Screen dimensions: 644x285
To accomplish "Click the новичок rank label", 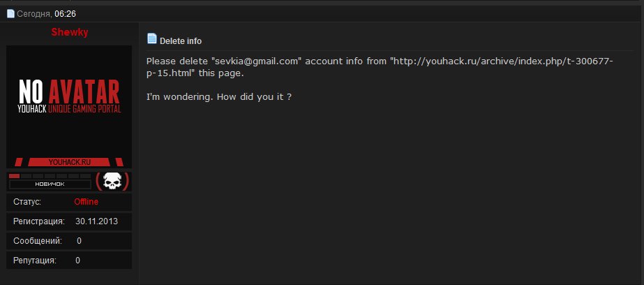I will [x=50, y=184].
